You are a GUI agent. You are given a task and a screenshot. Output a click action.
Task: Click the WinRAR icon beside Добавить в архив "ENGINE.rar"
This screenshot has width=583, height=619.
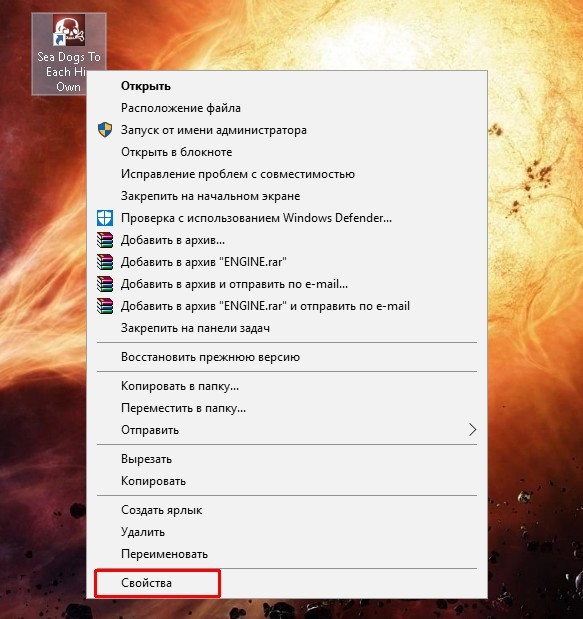coord(105,262)
